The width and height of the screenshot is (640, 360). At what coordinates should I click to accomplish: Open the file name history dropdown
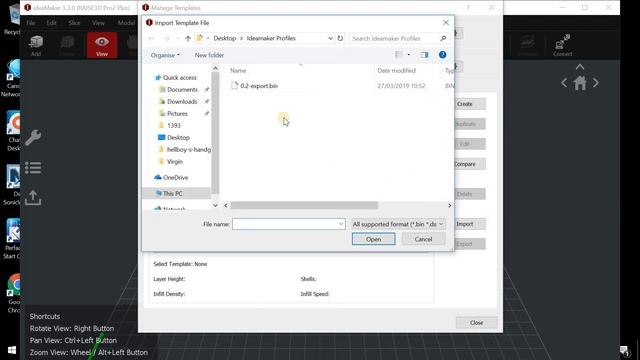(x=341, y=224)
